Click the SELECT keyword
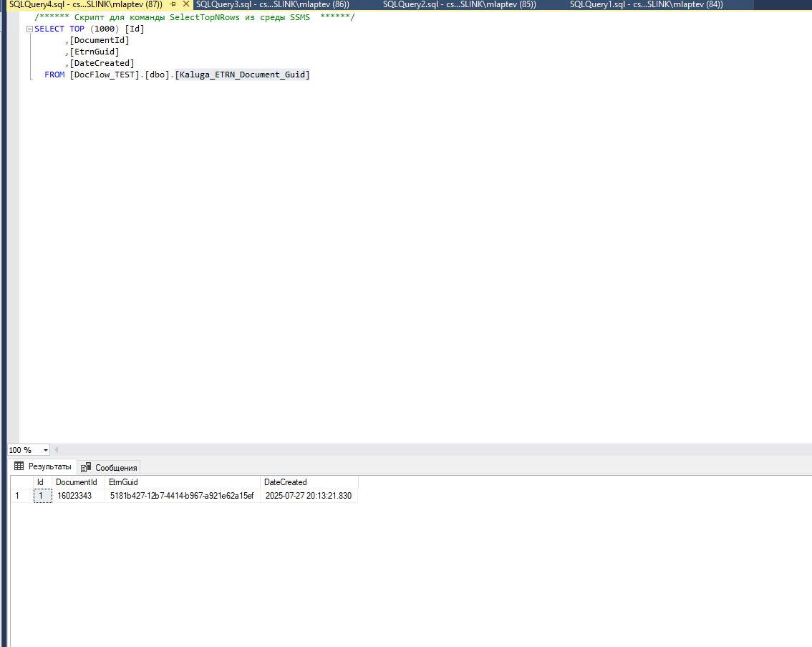The width and height of the screenshot is (812, 647). click(x=49, y=29)
